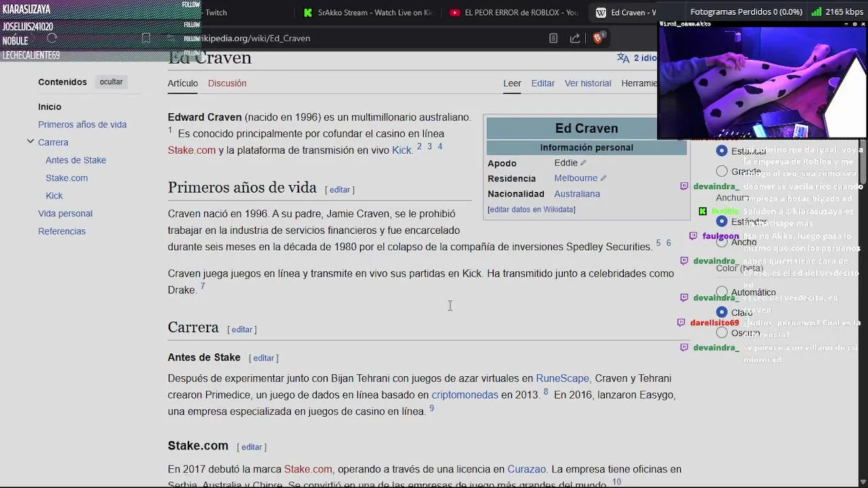Click the bookmark icon in the toolbar
This screenshot has width=868, height=488.
146,39
